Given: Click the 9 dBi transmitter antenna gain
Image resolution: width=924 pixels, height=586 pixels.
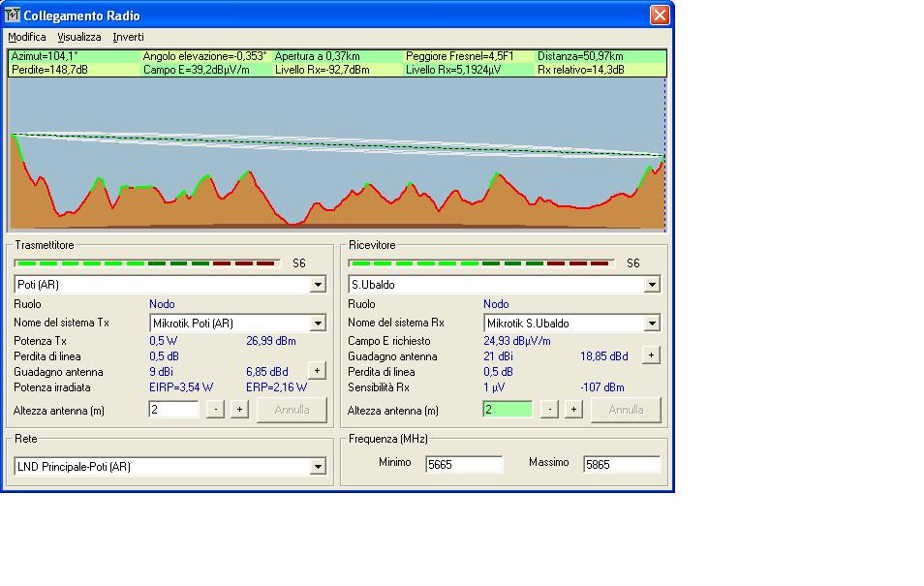Looking at the screenshot, I should tap(161, 372).
